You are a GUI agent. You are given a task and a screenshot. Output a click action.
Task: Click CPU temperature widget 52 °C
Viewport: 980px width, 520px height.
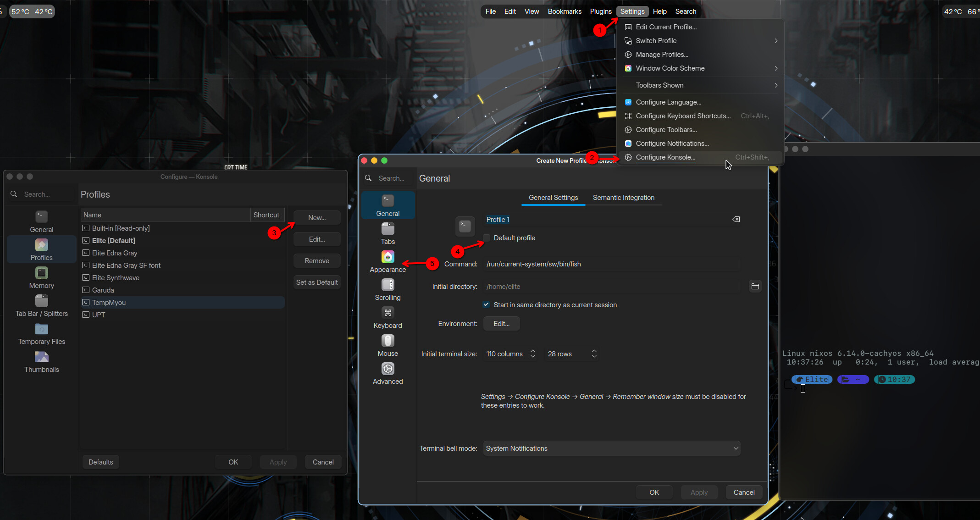20,11
